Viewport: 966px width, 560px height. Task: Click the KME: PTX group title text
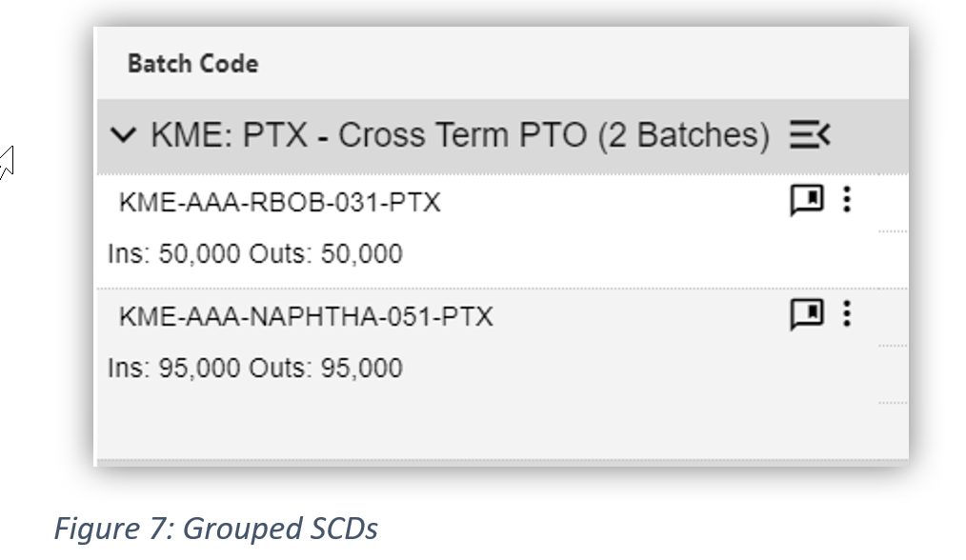point(229,135)
